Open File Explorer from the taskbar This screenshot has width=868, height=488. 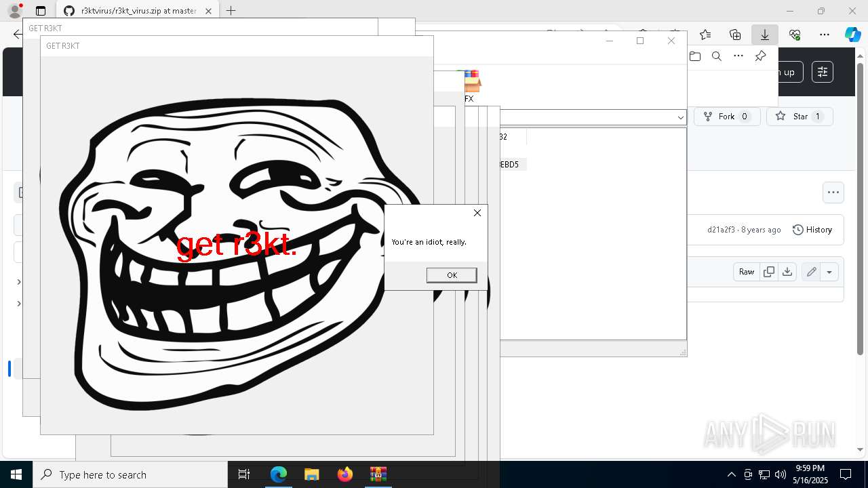[x=311, y=474]
